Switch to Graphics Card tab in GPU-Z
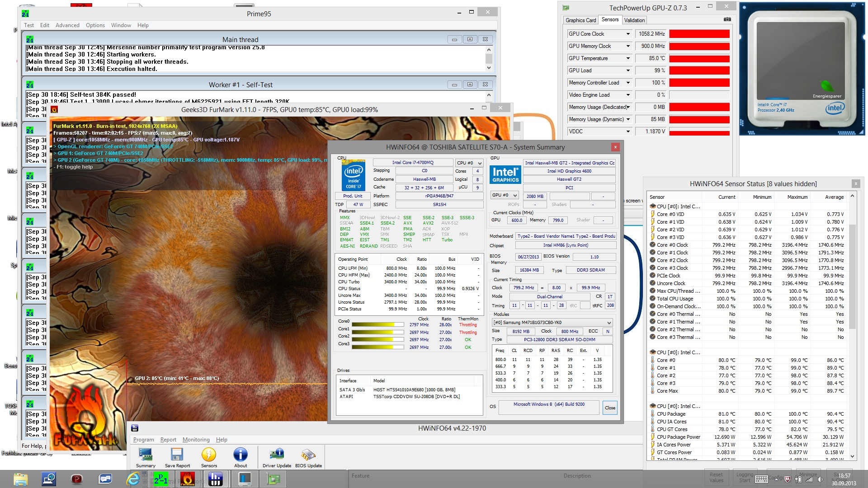The height and width of the screenshot is (488, 868). 580,20
